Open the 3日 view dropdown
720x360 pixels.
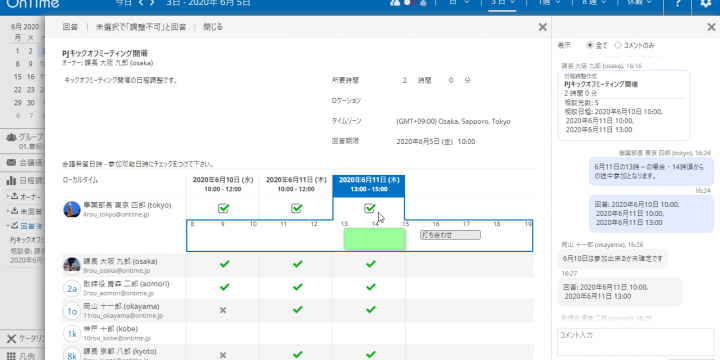point(502,2)
